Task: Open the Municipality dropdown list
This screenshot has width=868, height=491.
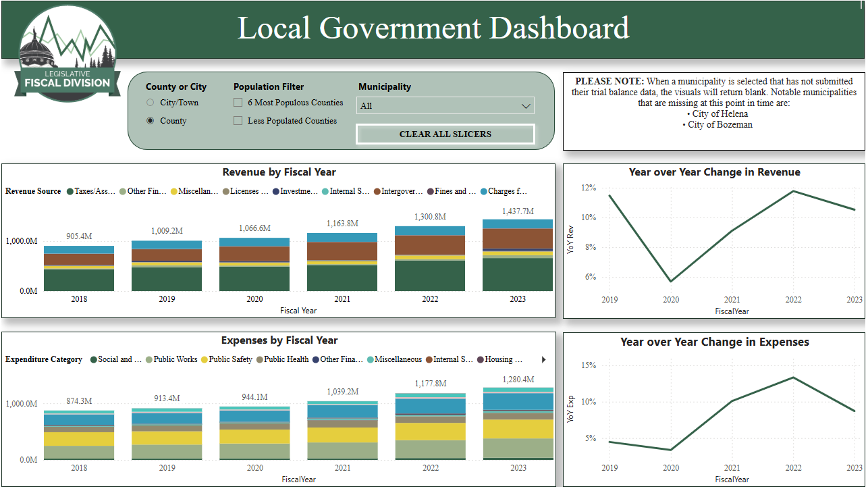Action: [x=445, y=106]
